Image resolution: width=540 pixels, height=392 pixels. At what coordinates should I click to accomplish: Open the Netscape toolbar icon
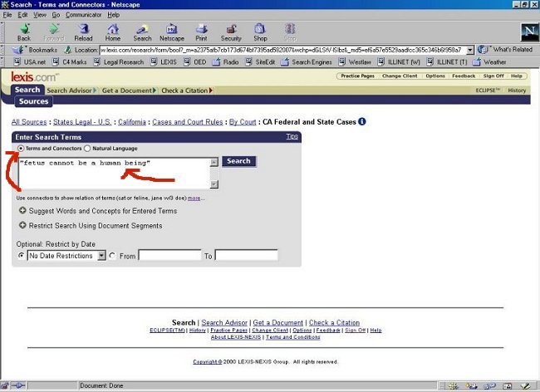[171, 32]
